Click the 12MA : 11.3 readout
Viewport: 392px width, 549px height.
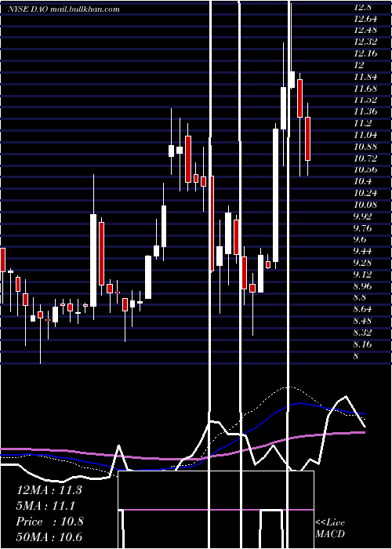[49, 490]
